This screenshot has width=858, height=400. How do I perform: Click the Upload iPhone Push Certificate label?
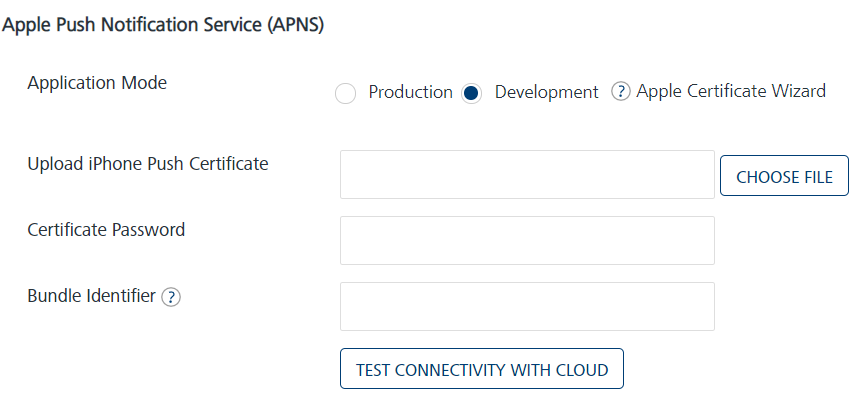coord(148,164)
